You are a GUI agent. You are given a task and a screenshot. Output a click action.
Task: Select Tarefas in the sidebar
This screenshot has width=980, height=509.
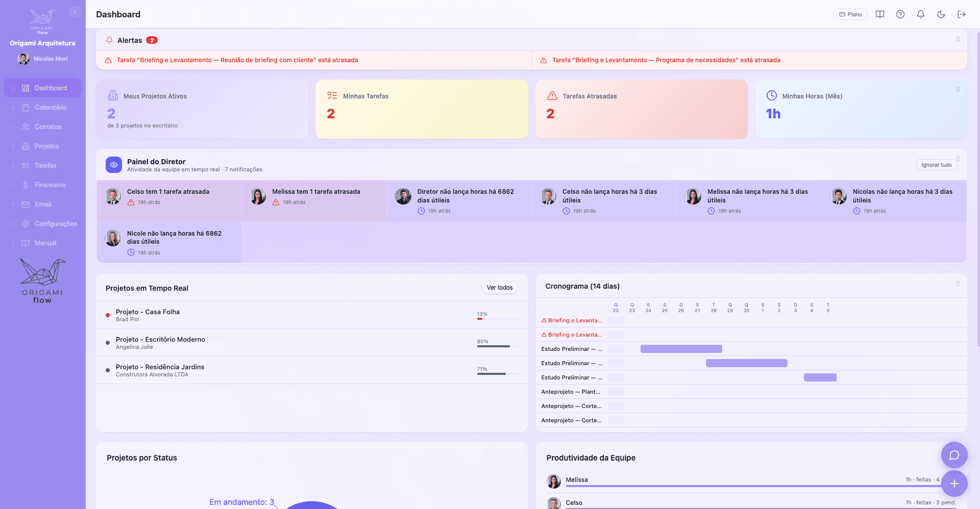[43, 166]
